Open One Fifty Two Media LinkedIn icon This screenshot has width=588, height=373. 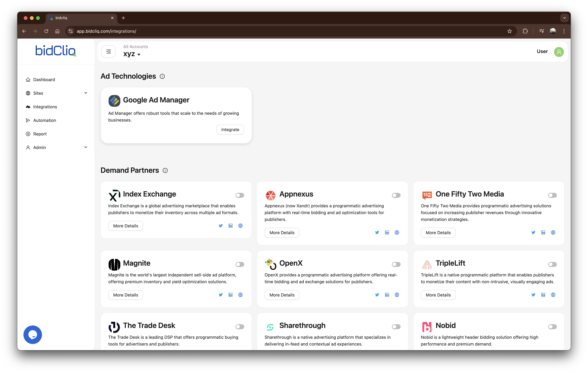pos(543,232)
